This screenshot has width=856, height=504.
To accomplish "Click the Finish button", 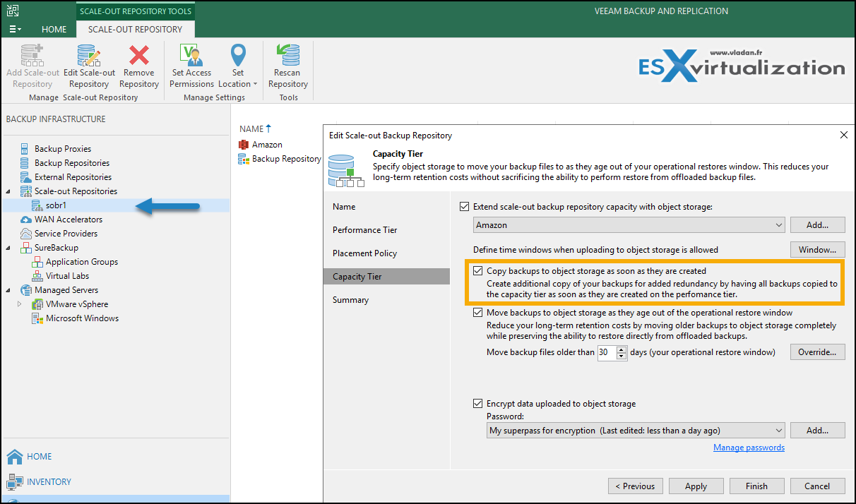I will coord(756,486).
